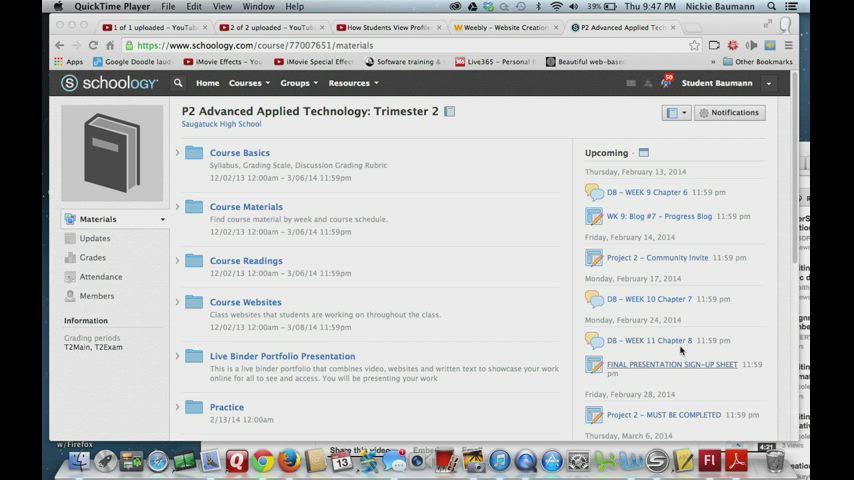This screenshot has height=480, width=854.
Task: Open FINAL PRESENTATION SIGN-UP SHEET link
Action: point(672,364)
